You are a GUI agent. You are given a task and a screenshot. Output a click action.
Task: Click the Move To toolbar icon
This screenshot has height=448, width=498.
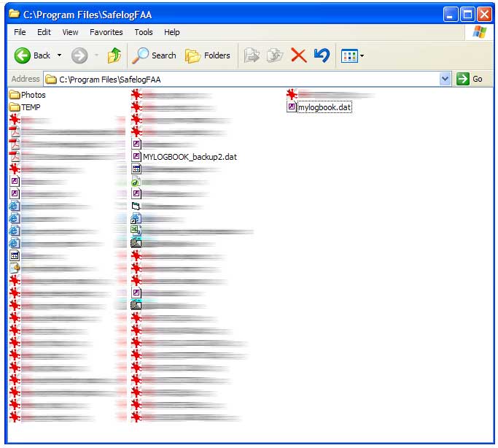[x=252, y=55]
